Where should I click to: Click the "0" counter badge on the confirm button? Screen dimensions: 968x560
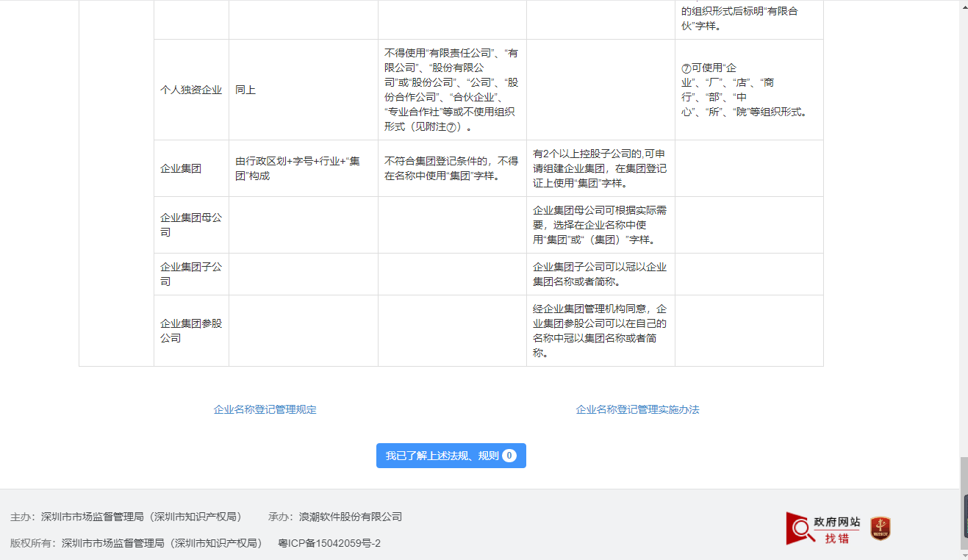click(509, 456)
